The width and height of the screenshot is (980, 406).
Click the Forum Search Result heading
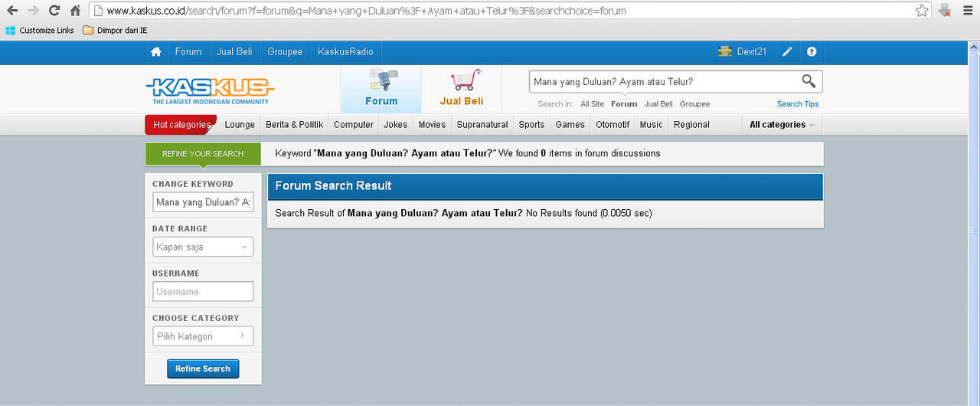click(x=333, y=186)
